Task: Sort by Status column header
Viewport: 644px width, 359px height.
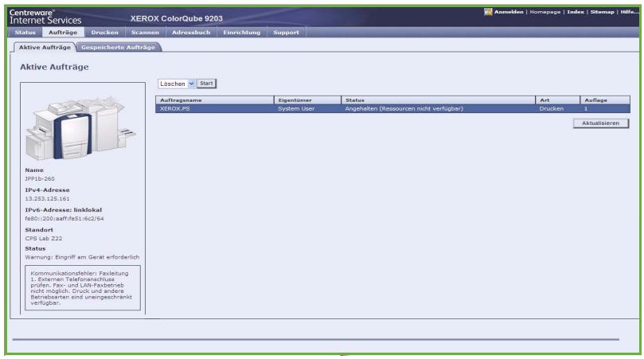Action: pos(439,100)
